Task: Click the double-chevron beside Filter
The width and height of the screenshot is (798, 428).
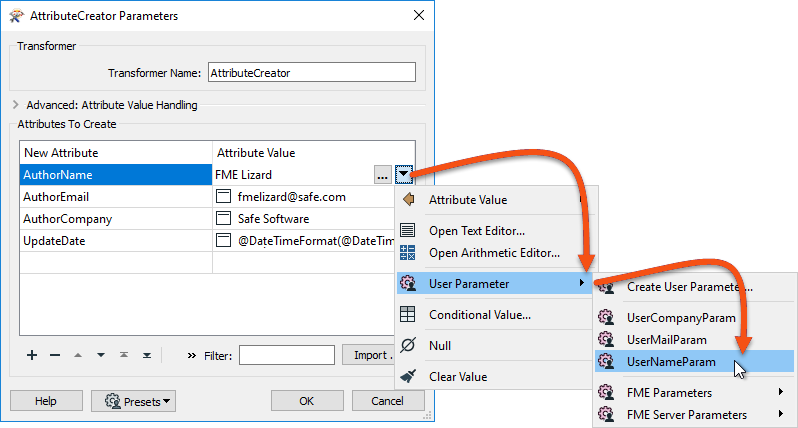Action: pos(191,355)
